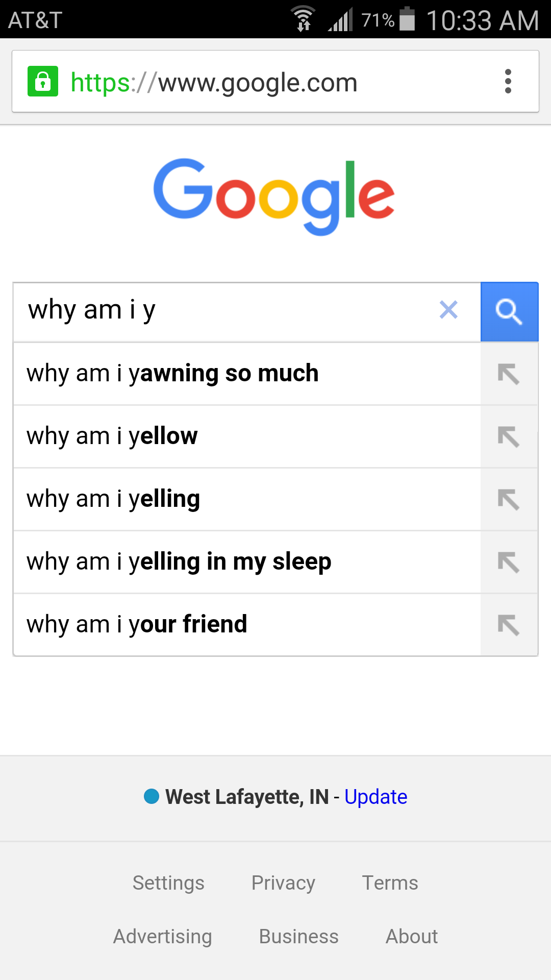Viewport: 551px width, 980px height.
Task: Clear the search box with the X icon
Action: [448, 310]
